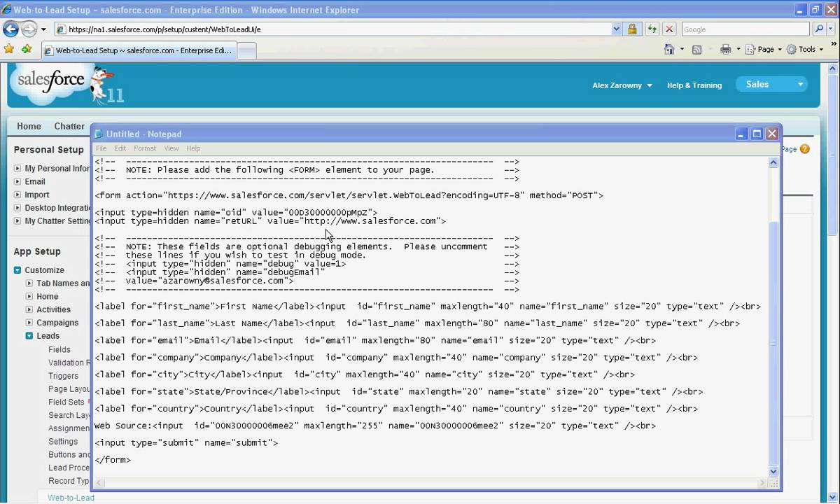Viewport: 840px width, 504px height.
Task: Open a new blank browser tab
Action: click(x=247, y=50)
